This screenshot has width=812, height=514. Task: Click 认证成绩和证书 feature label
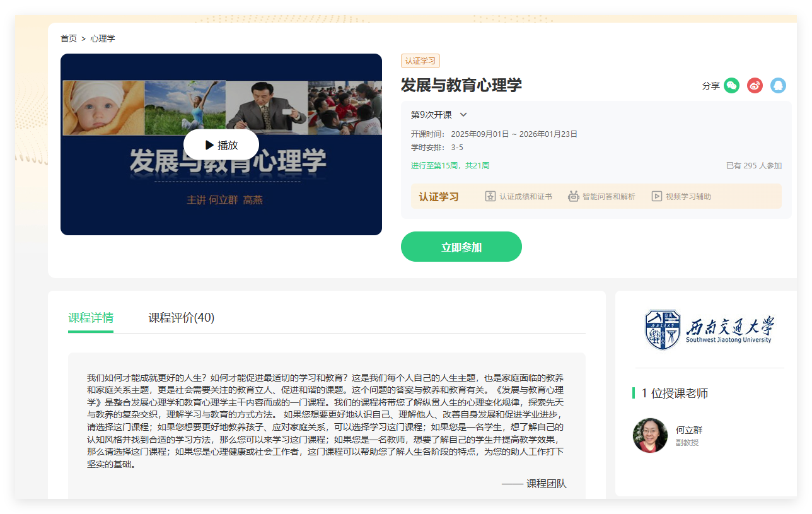click(525, 197)
